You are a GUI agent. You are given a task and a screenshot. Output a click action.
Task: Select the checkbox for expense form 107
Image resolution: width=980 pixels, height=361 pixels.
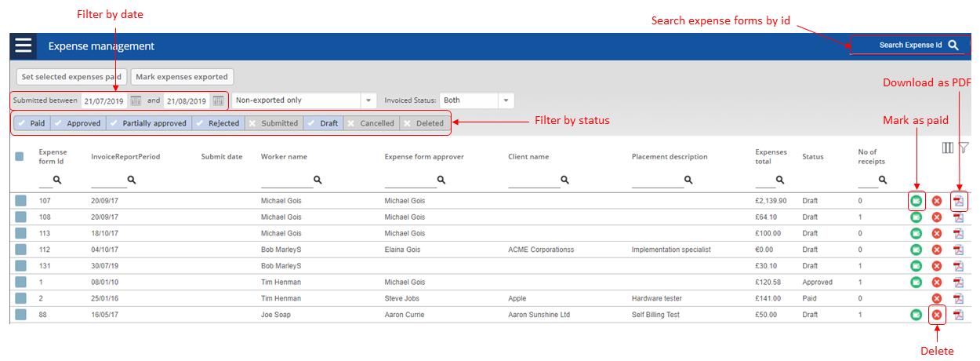tap(20, 201)
